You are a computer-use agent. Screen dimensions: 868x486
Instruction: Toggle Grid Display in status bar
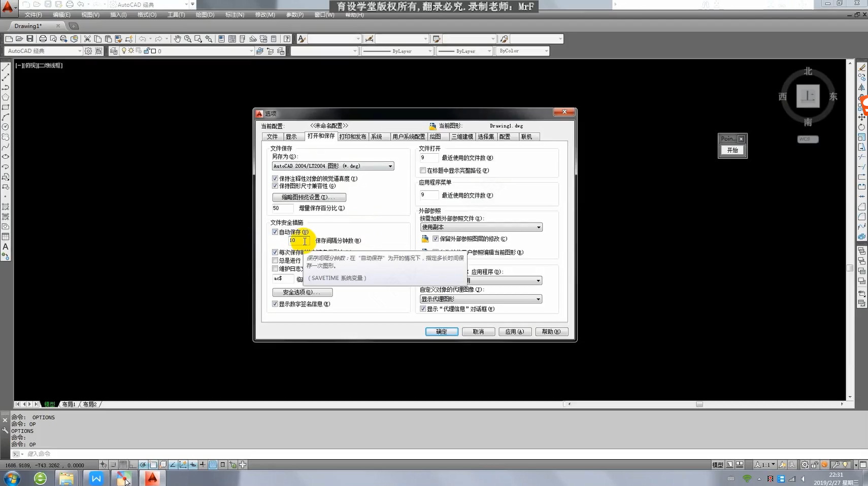[123, 465]
